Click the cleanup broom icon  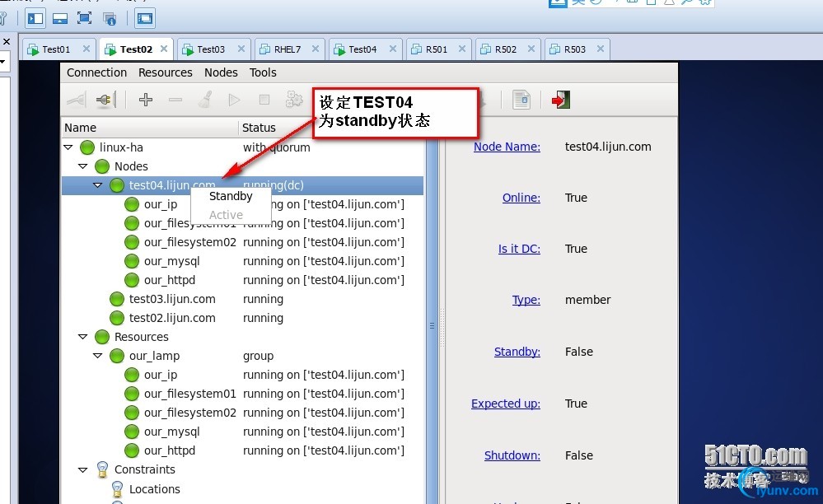(205, 99)
